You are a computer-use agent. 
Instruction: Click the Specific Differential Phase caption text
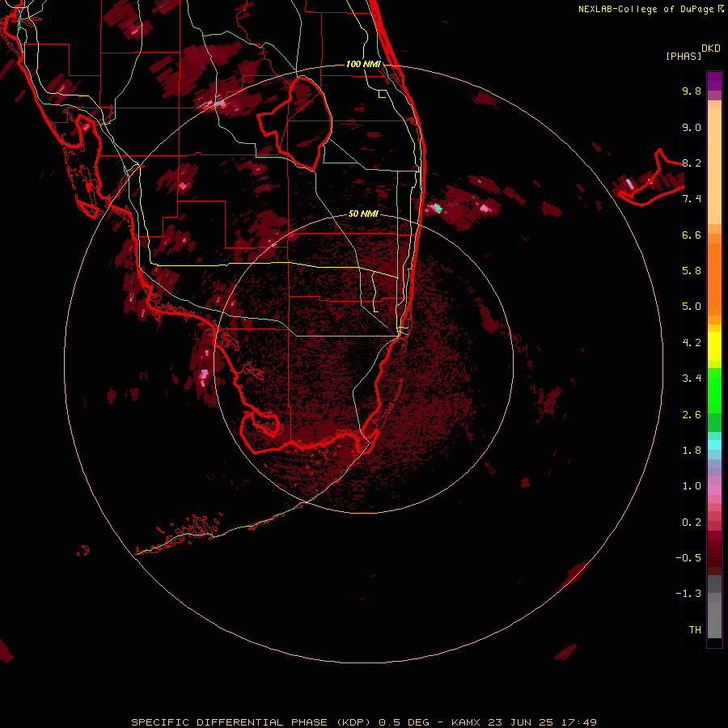click(364, 722)
